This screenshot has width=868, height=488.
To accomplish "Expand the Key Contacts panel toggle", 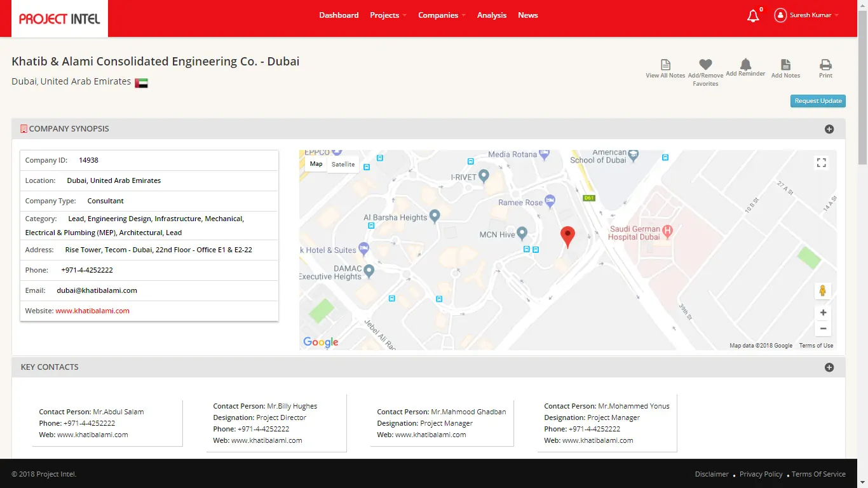I will tap(829, 367).
